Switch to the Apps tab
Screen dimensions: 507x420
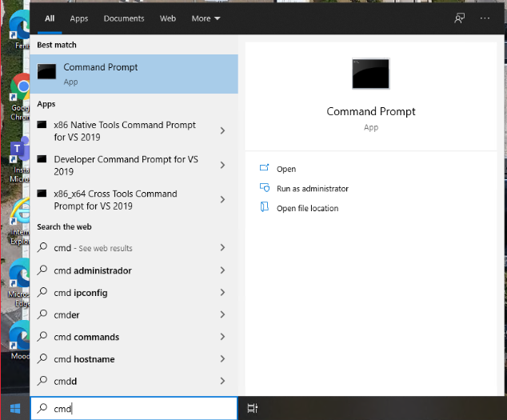[x=79, y=18]
